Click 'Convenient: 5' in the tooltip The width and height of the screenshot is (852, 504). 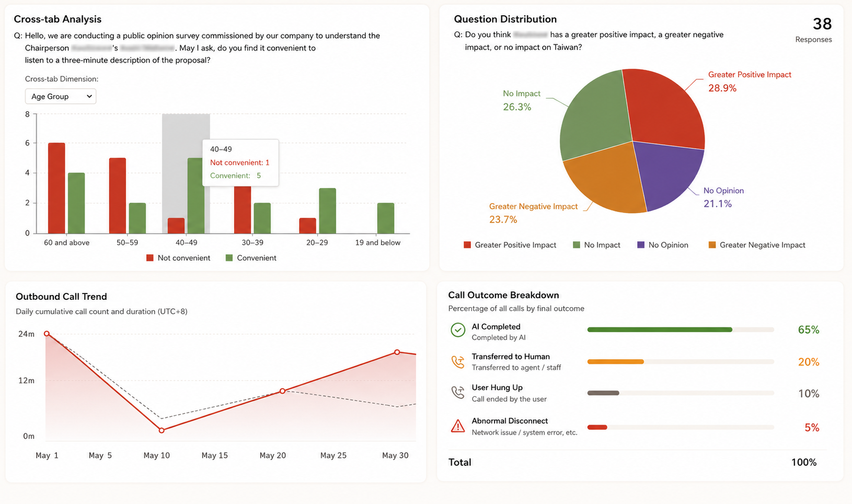coord(236,175)
